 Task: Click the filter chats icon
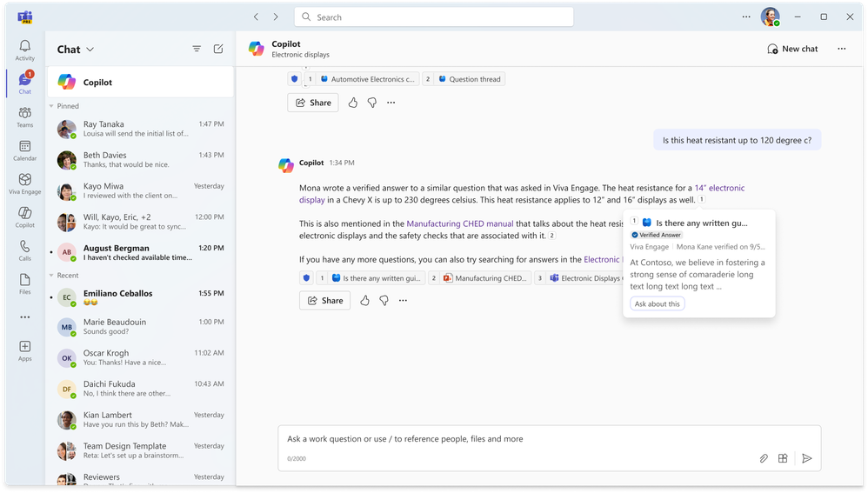pyautogui.click(x=197, y=49)
